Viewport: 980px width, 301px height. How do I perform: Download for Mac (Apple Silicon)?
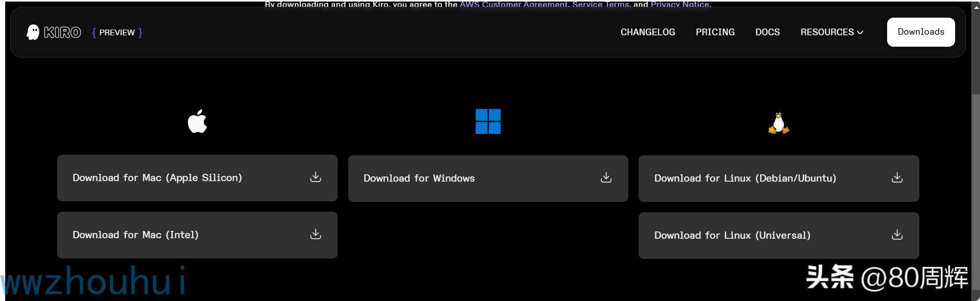(x=197, y=178)
